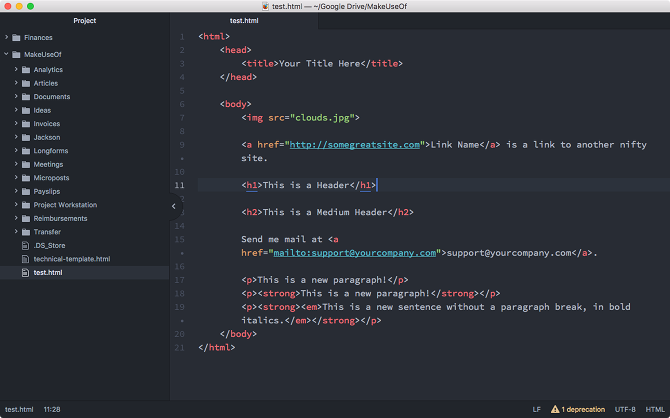Hide tree view with sidebar arrow handle
This screenshot has height=418, width=670.
tap(173, 206)
